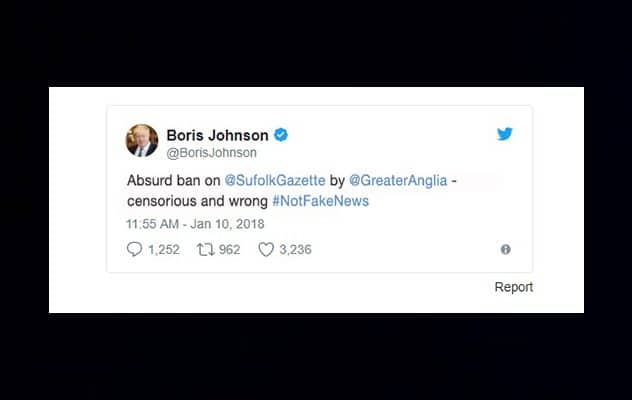Open the @GreaterAnglia mention

(x=398, y=180)
